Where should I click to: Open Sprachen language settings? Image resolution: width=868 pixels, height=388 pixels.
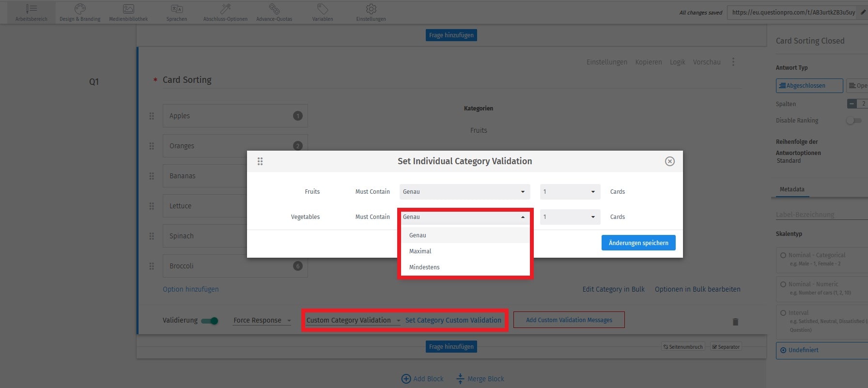click(177, 13)
